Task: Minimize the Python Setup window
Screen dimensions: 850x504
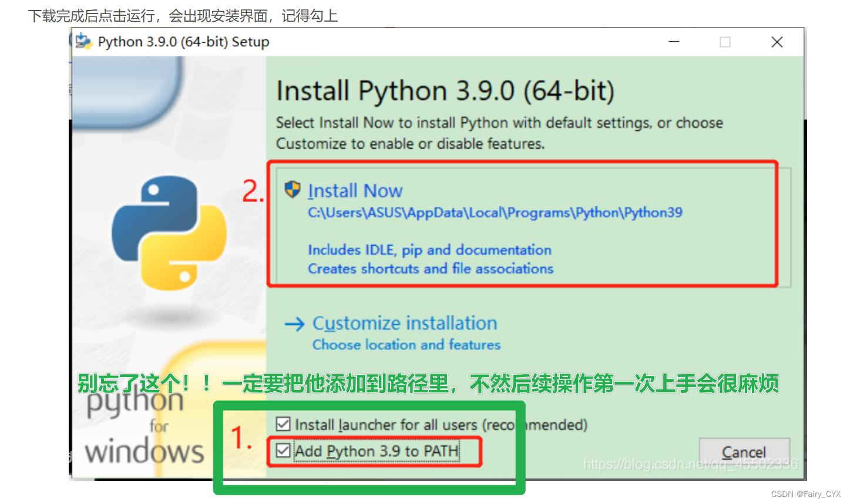Action: point(674,42)
